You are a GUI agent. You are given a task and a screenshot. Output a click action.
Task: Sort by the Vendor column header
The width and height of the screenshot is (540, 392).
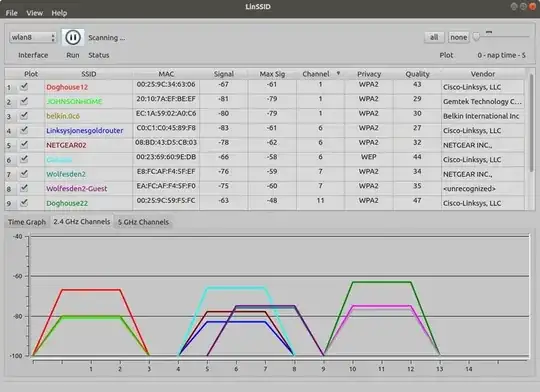coord(483,74)
